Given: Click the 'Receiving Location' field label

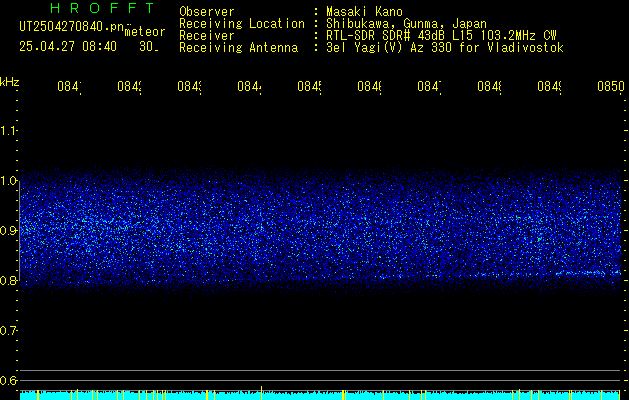Looking at the screenshot, I should (x=242, y=24).
